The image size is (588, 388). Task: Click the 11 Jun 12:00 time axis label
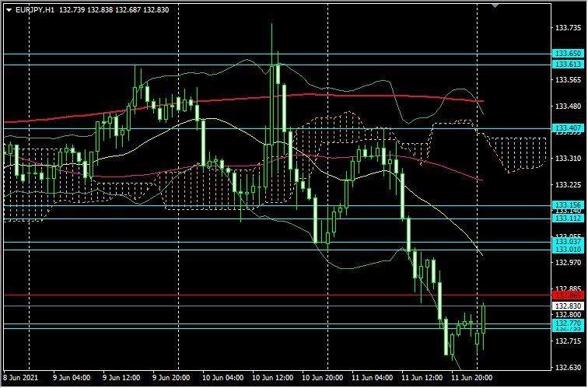point(422,378)
